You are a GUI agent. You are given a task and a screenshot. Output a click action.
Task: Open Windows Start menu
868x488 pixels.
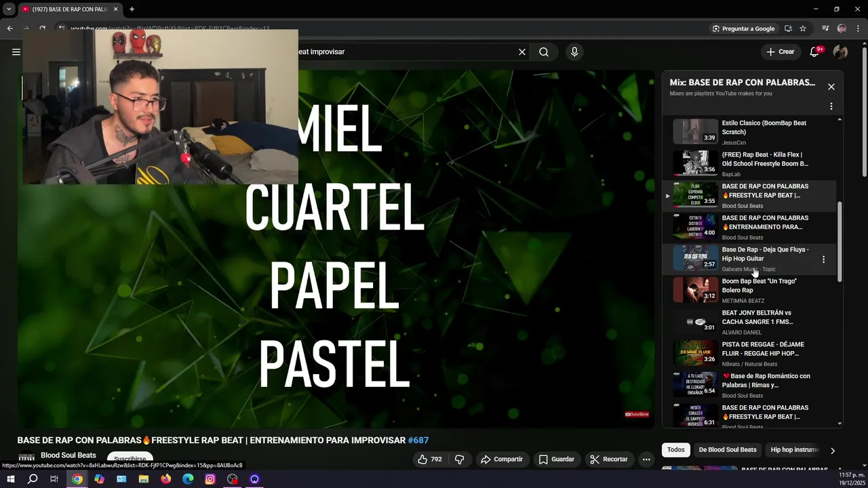11,479
